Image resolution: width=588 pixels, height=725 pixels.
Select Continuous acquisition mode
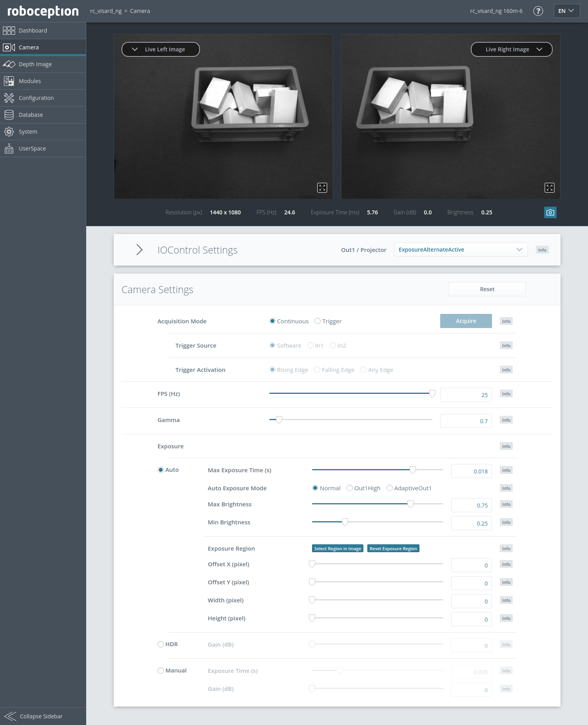click(272, 321)
